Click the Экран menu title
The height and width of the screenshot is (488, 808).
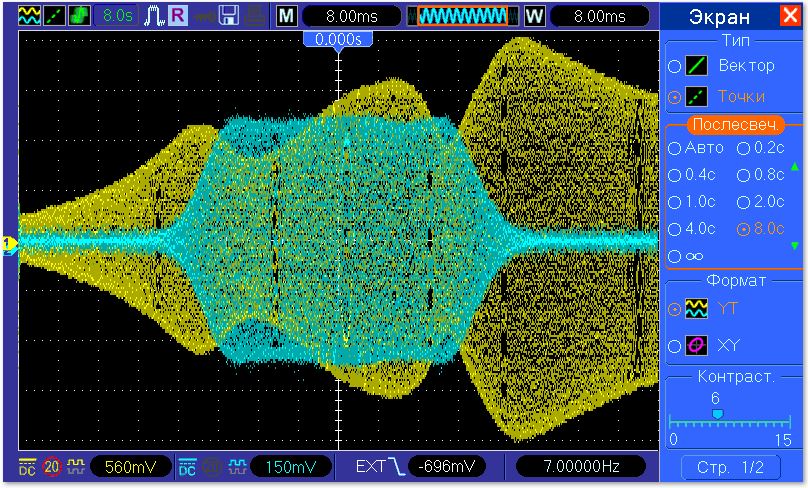pos(719,17)
